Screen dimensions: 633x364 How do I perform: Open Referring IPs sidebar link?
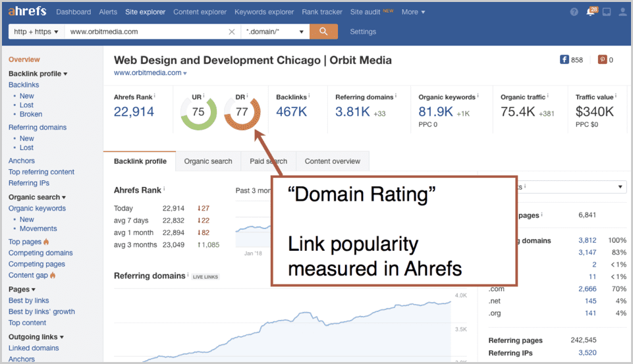coord(29,183)
